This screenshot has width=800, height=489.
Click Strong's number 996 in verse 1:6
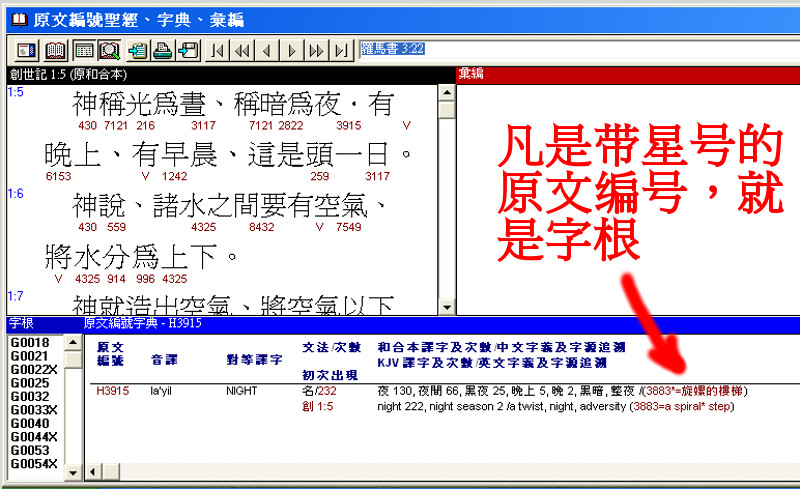[145, 279]
